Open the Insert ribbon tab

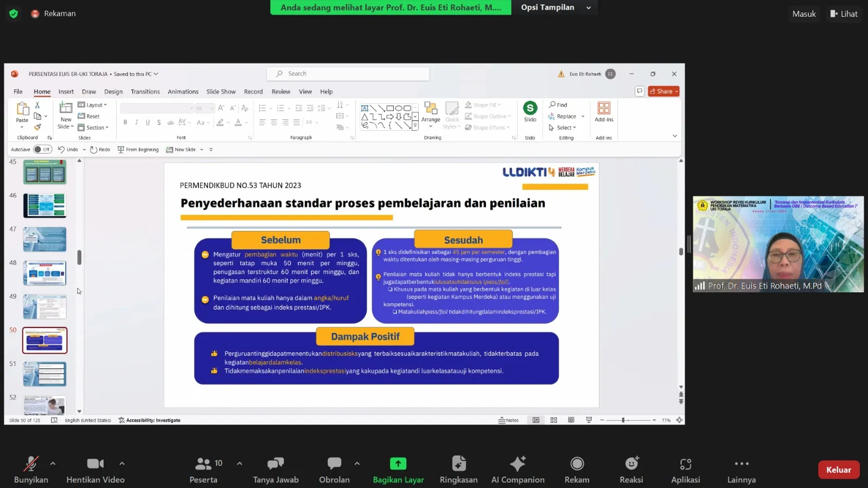click(x=66, y=92)
